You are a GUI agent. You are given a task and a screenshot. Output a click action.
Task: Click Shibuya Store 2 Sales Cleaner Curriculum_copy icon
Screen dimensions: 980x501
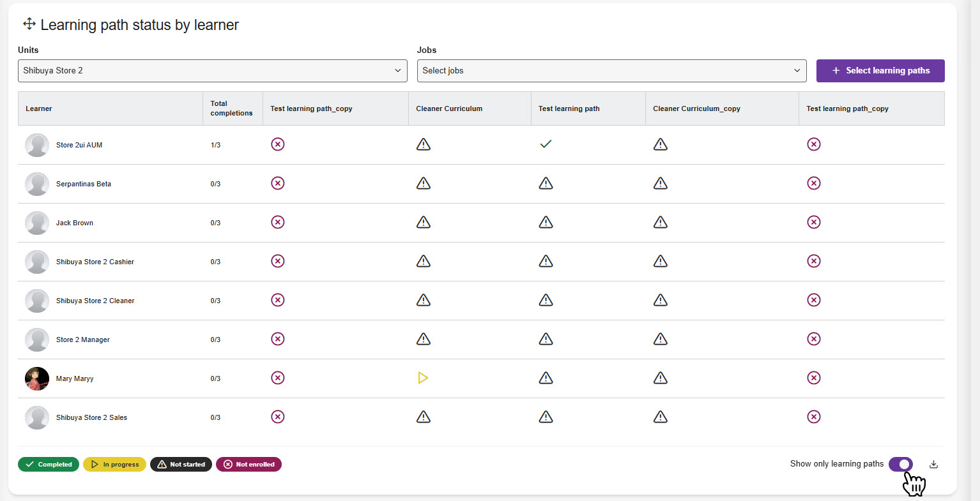[660, 417]
